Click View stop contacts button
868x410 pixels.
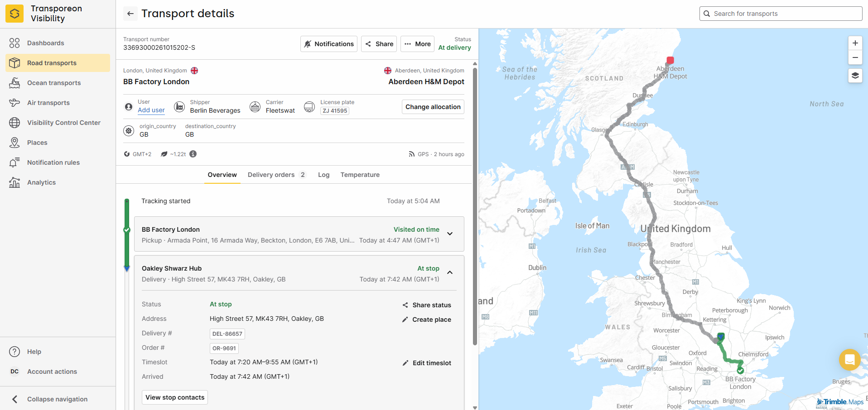(x=175, y=397)
